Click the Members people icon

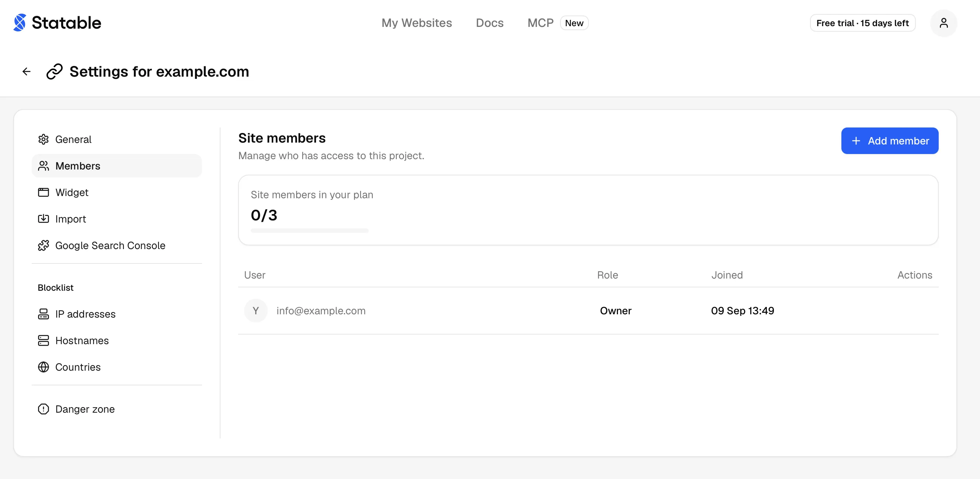44,166
